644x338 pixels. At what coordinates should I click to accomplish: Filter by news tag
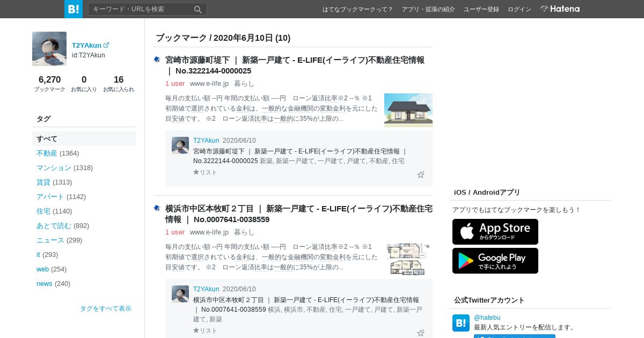(x=45, y=283)
